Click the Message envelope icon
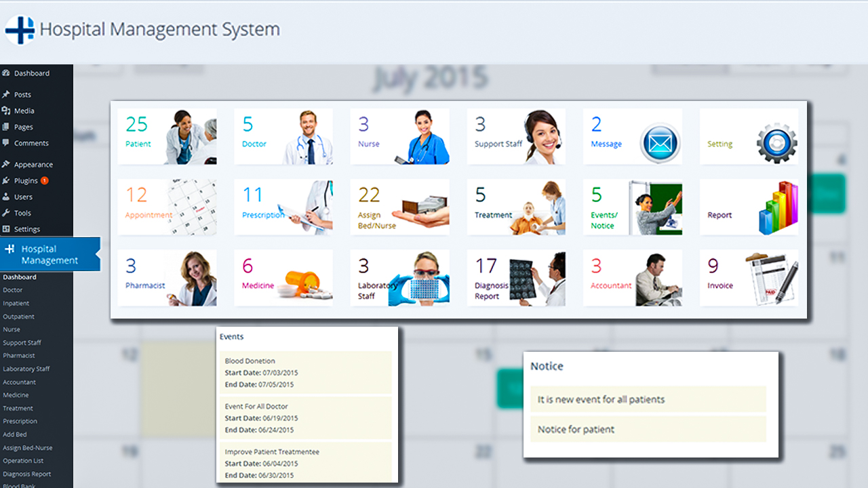This screenshot has width=868, height=488. pos(660,143)
